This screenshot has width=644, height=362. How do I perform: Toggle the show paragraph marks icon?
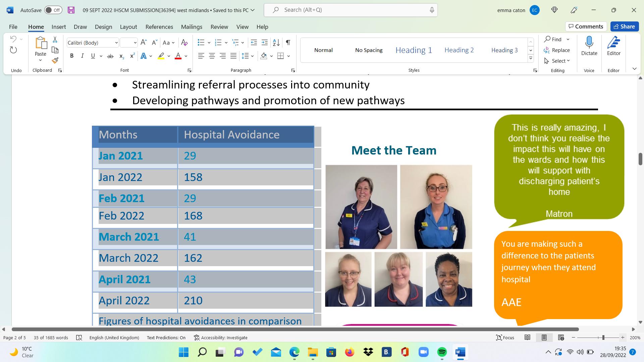click(x=288, y=43)
